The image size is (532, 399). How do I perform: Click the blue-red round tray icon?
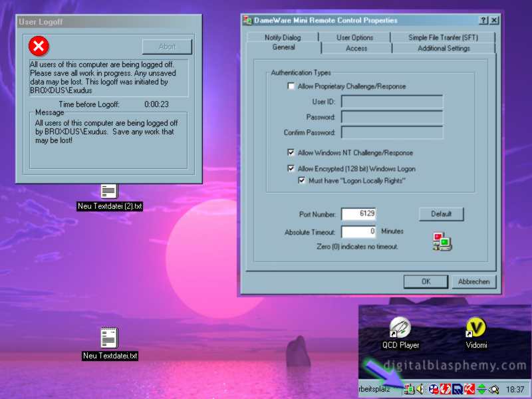(434, 389)
